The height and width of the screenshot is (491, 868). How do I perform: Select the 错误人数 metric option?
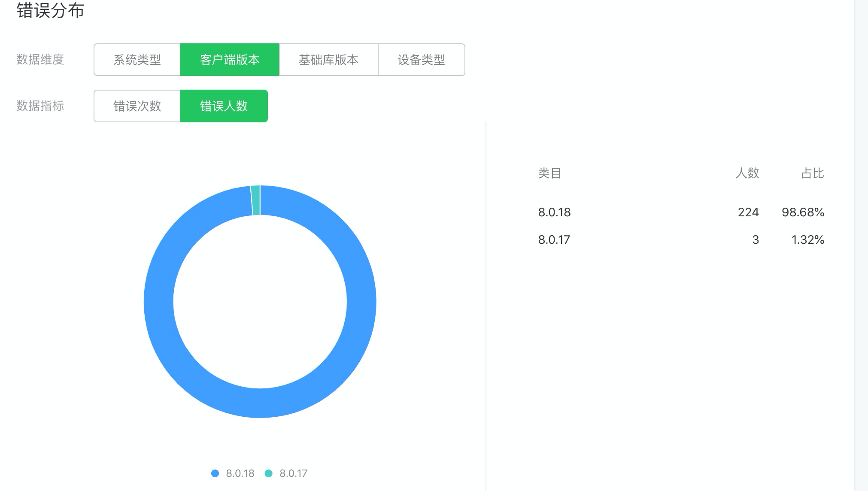pos(224,106)
